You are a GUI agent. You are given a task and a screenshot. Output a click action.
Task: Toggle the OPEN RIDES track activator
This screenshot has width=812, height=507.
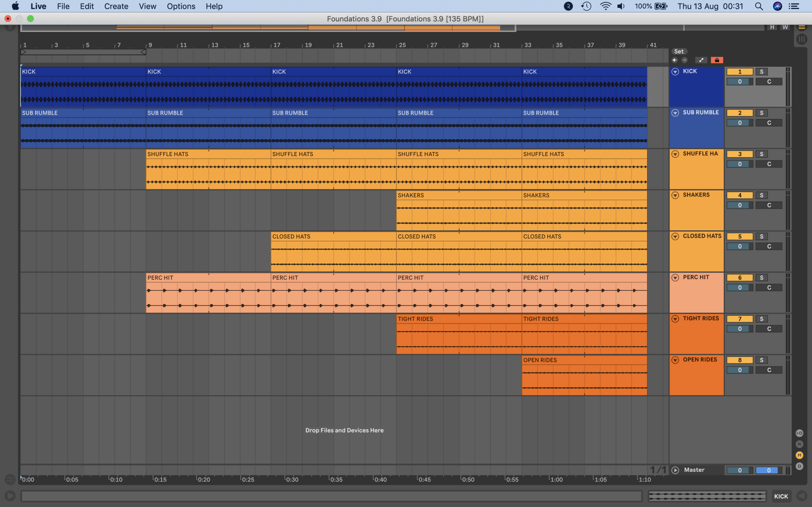(740, 360)
